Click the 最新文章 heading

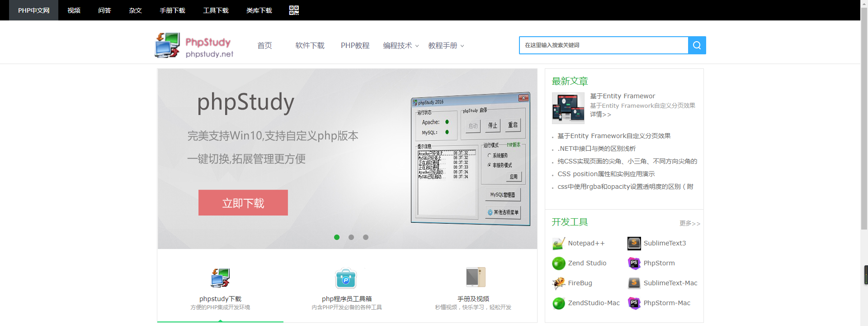click(x=570, y=81)
